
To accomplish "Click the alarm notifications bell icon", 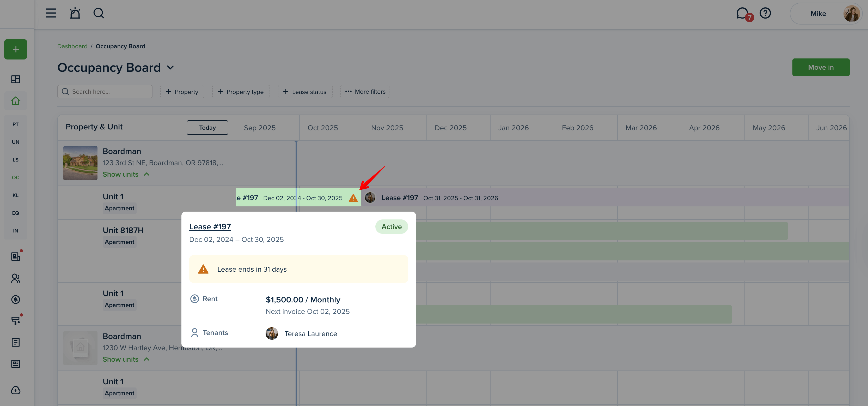I will click(75, 14).
